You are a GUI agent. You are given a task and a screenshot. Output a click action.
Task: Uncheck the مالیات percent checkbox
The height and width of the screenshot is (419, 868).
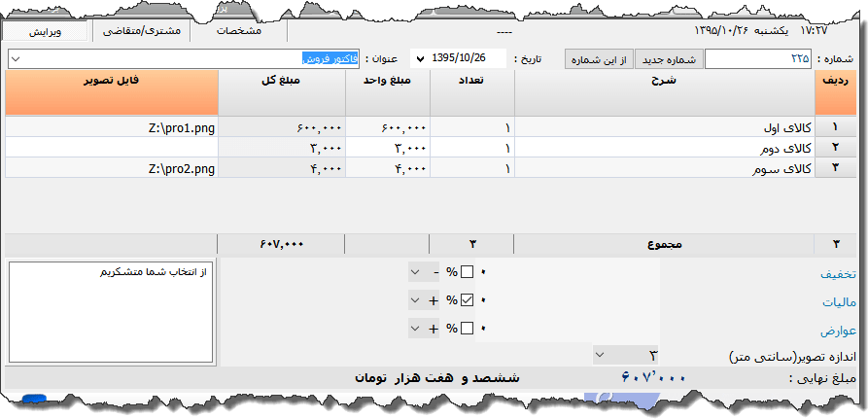coord(468,300)
